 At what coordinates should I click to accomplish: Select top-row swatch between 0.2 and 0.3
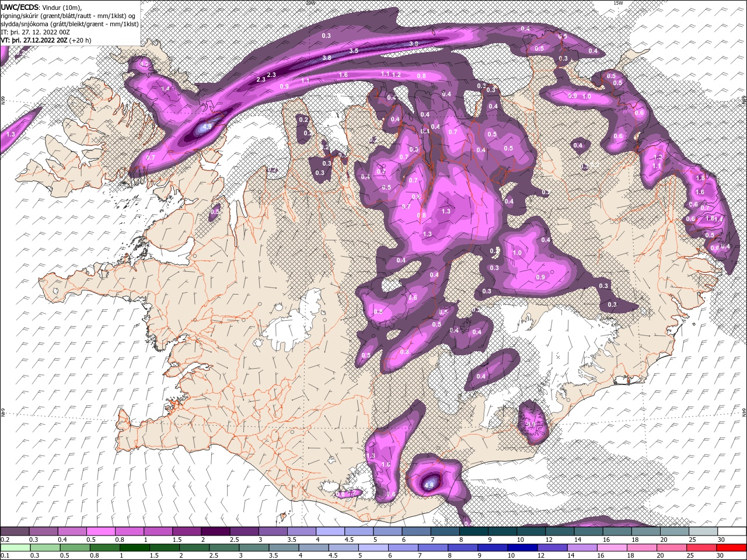[x=15, y=531]
